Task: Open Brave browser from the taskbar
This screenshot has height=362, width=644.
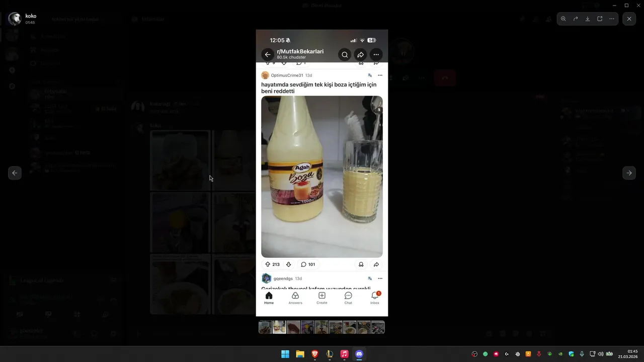Action: [315, 354]
